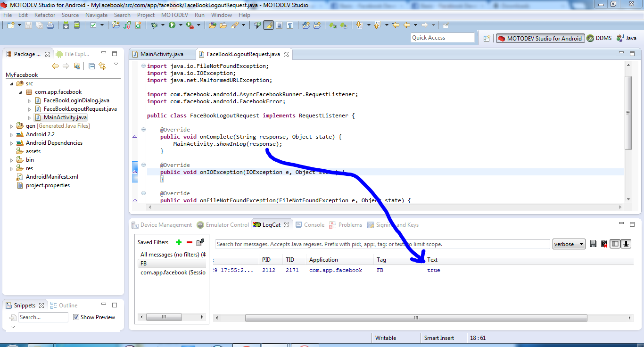Switch to the MainActivity.java editor tab
This screenshot has height=347, width=644.
coord(162,54)
